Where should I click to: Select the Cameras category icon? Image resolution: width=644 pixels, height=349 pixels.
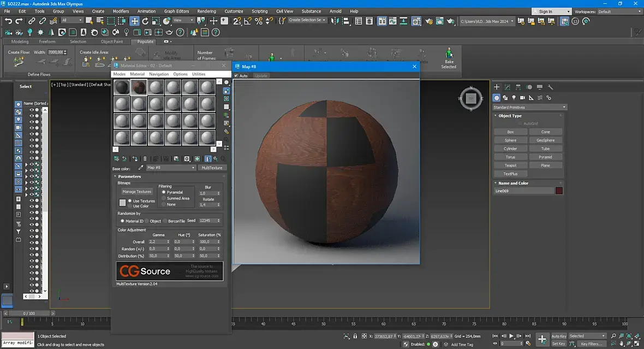coord(523,98)
